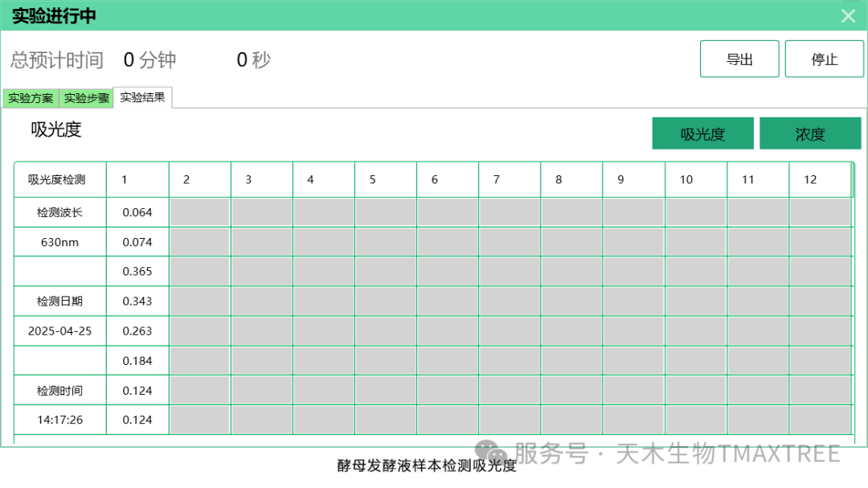Select the absorbance value 0.343
Viewport: 868px width, 488px height.
click(x=137, y=301)
